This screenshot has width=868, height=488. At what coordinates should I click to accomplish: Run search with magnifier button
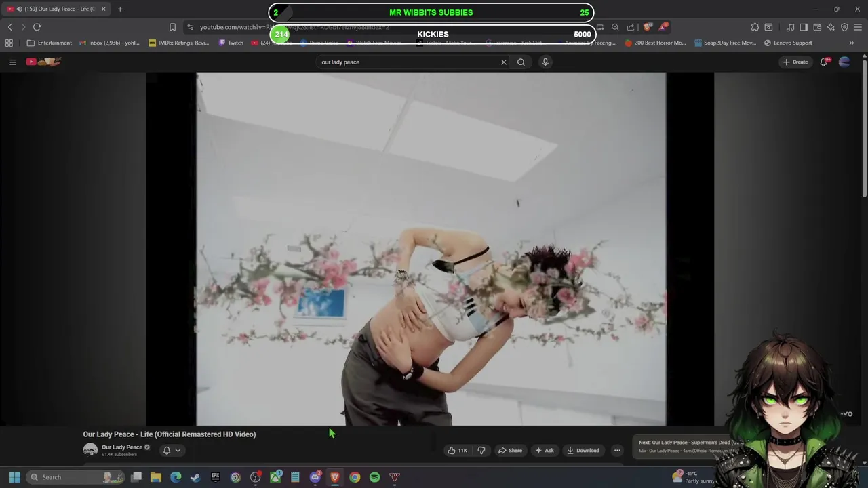point(521,62)
